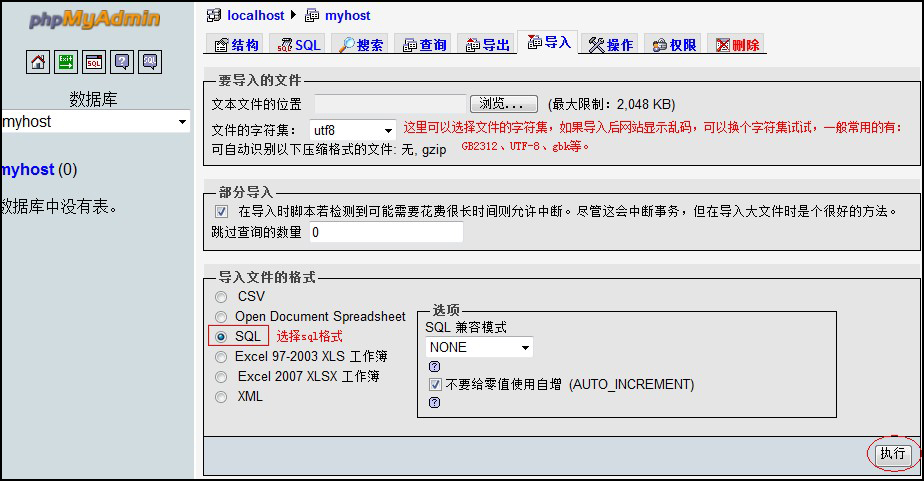The image size is (924, 481).
Task: Toggle the AUTO_INCREMENT zero values checkbox
Action: tap(435, 384)
